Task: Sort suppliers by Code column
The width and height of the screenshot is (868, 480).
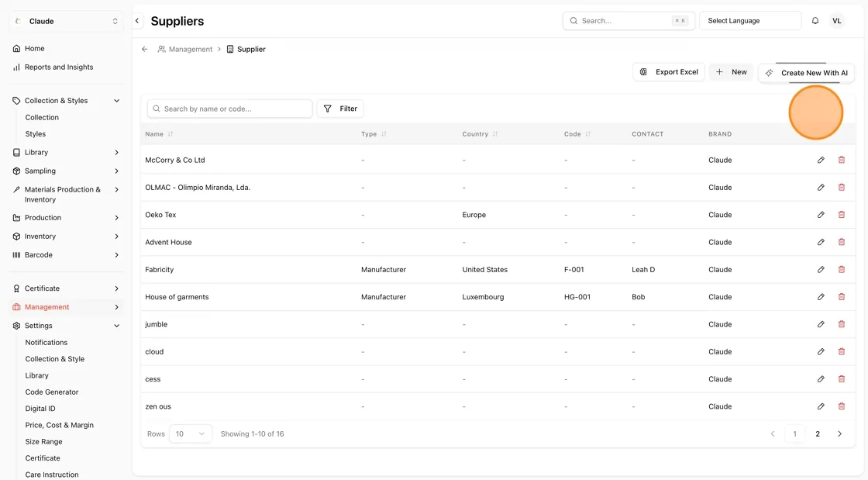Action: click(577, 134)
